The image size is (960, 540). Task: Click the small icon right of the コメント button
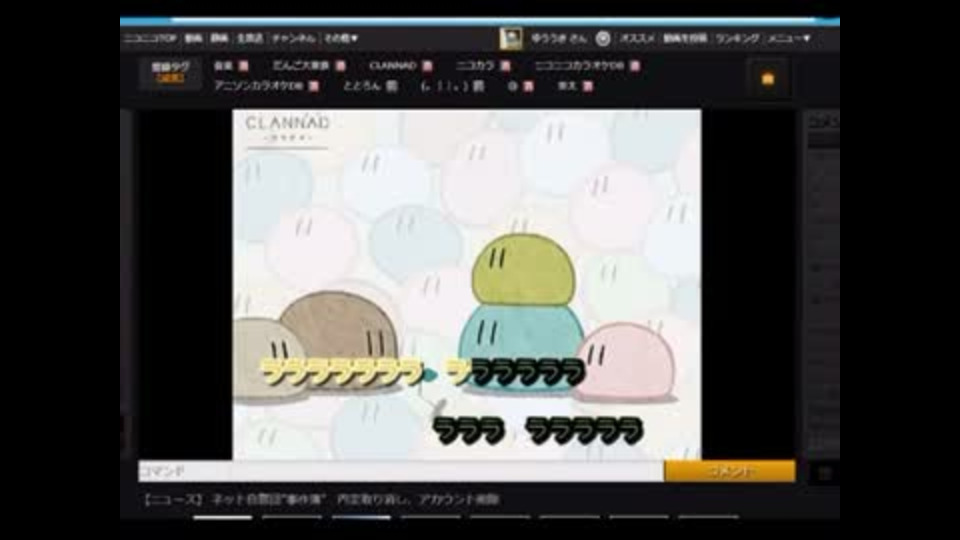click(825, 473)
